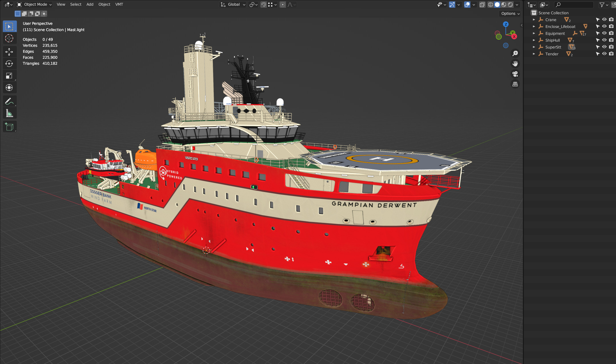Open the Options popover
The image size is (616, 364).
510,13
